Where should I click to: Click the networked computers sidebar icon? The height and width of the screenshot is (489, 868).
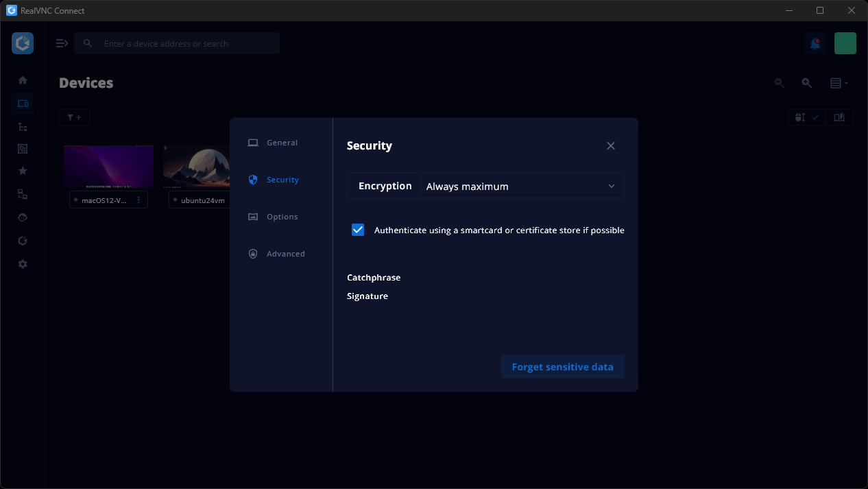(23, 194)
